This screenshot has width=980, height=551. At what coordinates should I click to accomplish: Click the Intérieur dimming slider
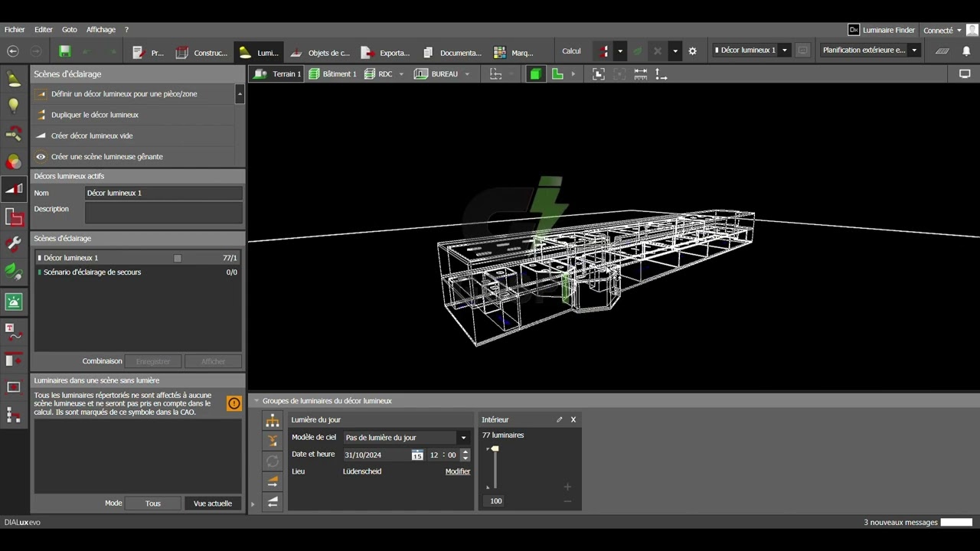click(495, 467)
